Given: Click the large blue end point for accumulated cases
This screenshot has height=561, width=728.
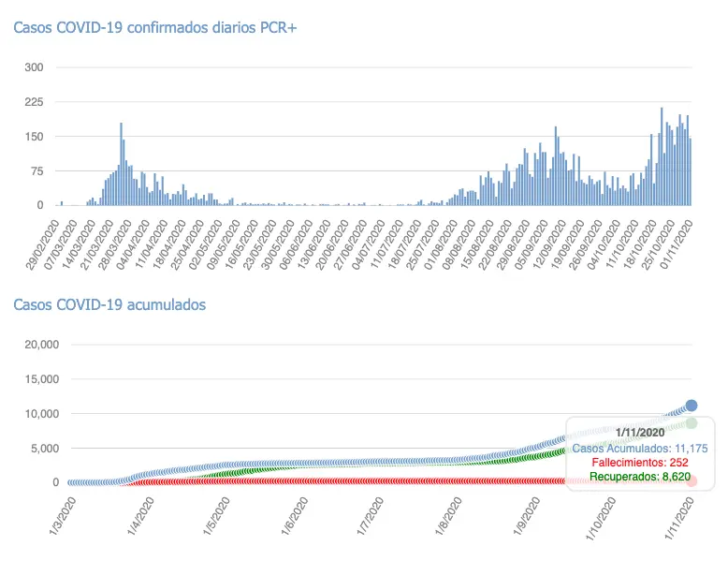Looking at the screenshot, I should (x=692, y=406).
